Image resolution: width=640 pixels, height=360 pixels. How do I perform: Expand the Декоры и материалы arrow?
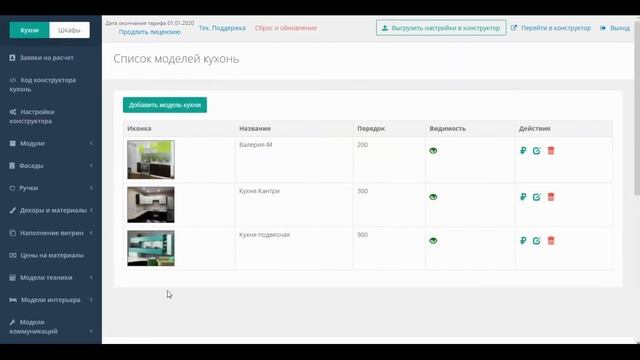click(91, 210)
